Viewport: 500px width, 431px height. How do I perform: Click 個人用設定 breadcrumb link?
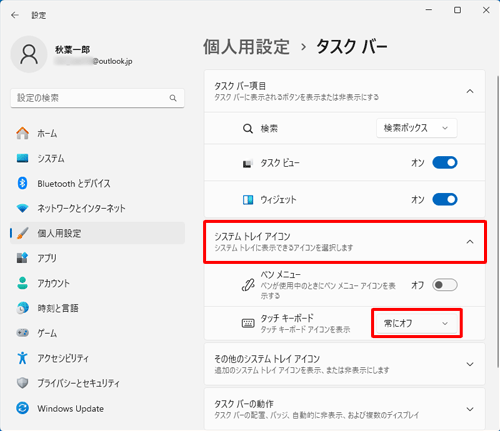246,47
